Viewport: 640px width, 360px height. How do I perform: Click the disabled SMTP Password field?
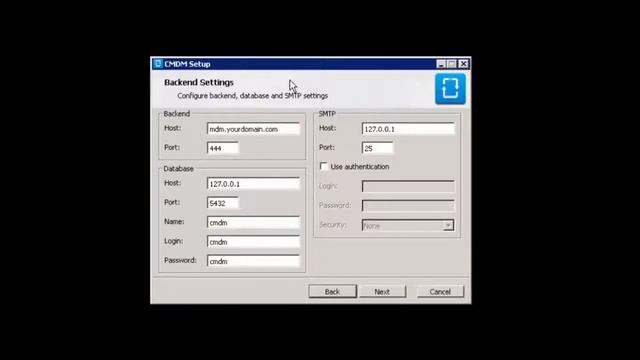[408, 206]
